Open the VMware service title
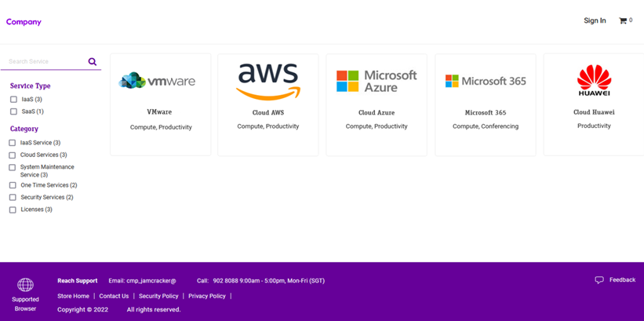The image size is (644, 321). (159, 111)
